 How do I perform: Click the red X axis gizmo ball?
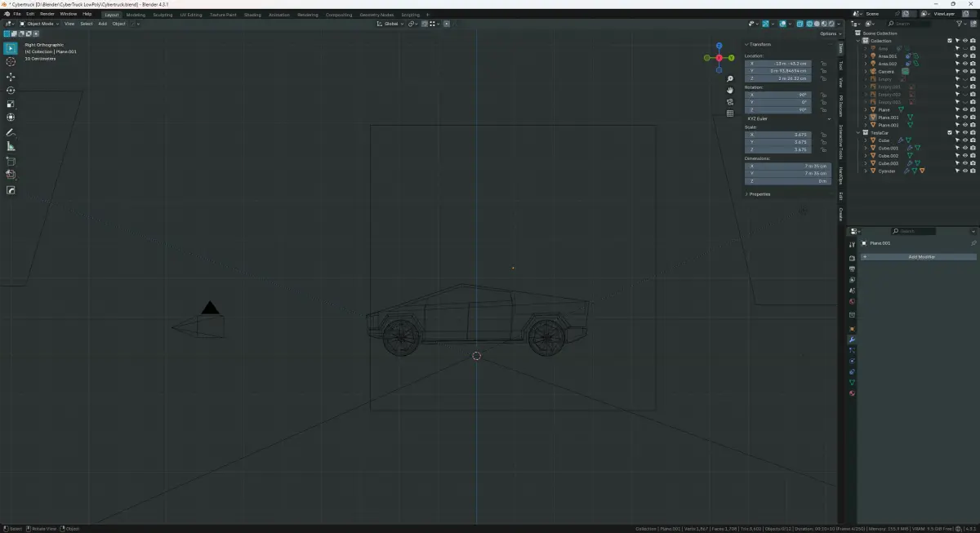(719, 58)
